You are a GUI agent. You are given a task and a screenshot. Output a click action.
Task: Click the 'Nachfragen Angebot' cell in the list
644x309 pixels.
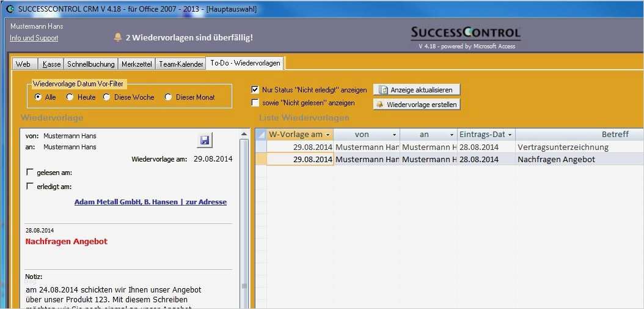579,159
